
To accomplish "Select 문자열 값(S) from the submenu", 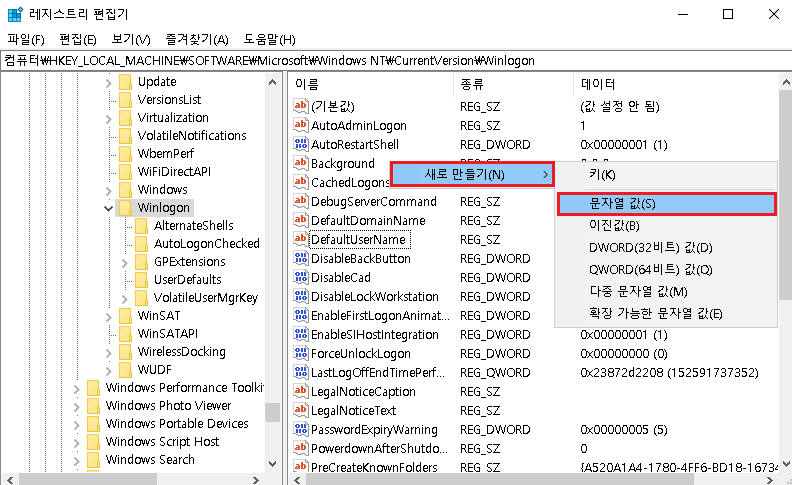I will tap(665, 203).
